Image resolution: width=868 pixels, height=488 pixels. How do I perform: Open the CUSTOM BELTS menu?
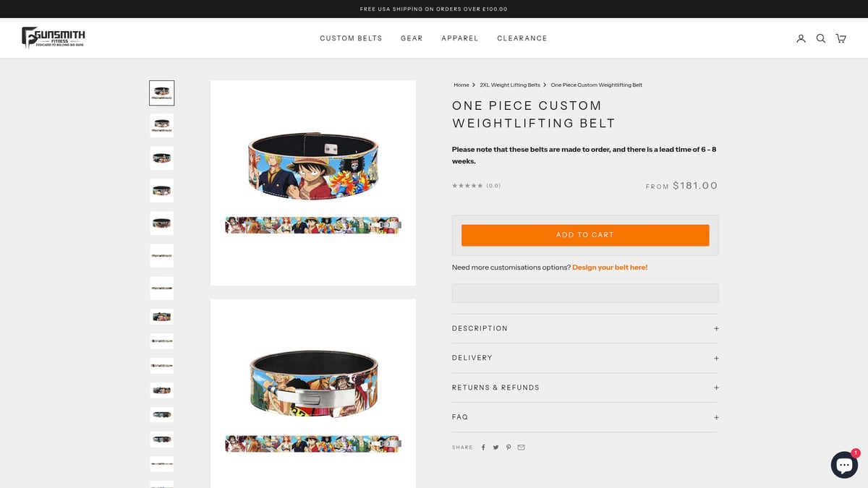[x=351, y=38]
